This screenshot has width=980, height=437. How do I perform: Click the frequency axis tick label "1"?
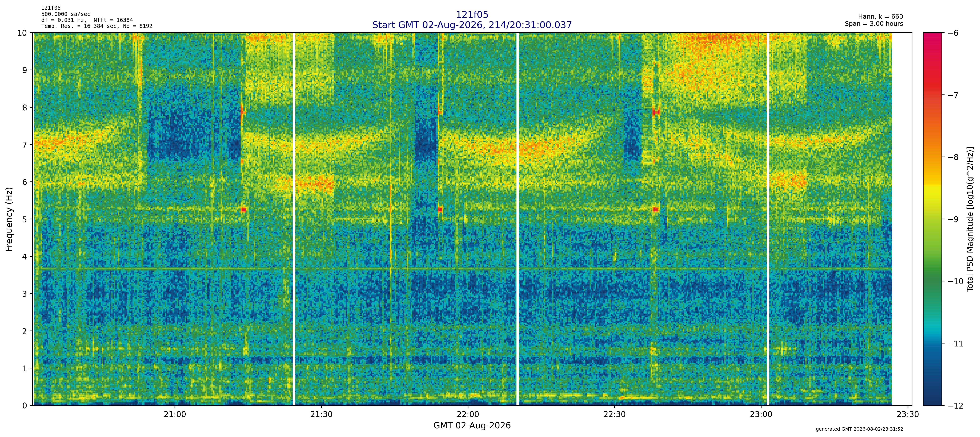tap(25, 369)
